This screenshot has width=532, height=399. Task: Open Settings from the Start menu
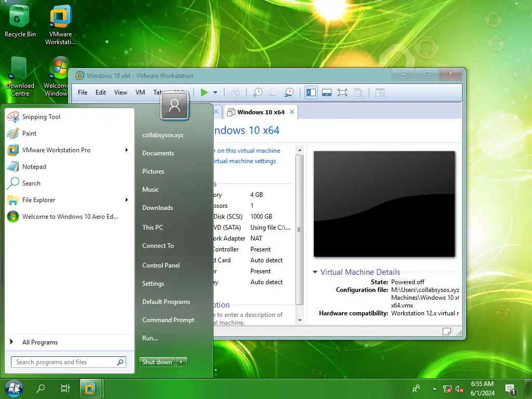coord(153,284)
